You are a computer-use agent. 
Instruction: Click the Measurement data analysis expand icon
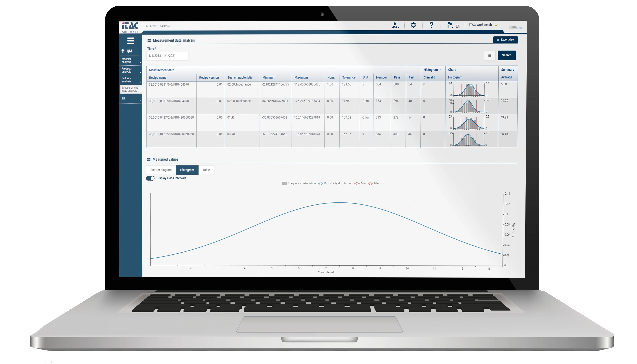tap(149, 40)
